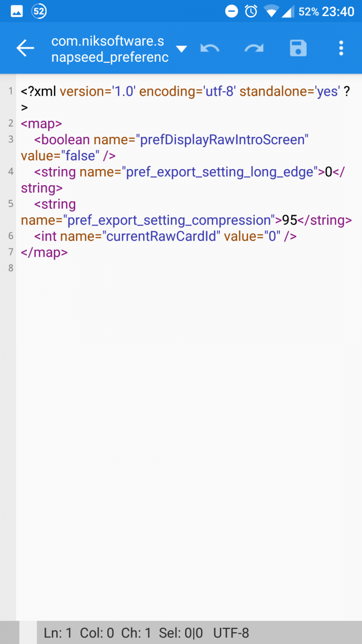Place the cursor on the value 95

coord(290,220)
